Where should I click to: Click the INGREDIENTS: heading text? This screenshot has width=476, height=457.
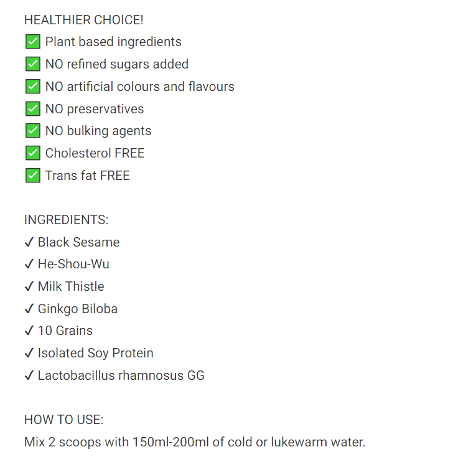pyautogui.click(x=66, y=220)
